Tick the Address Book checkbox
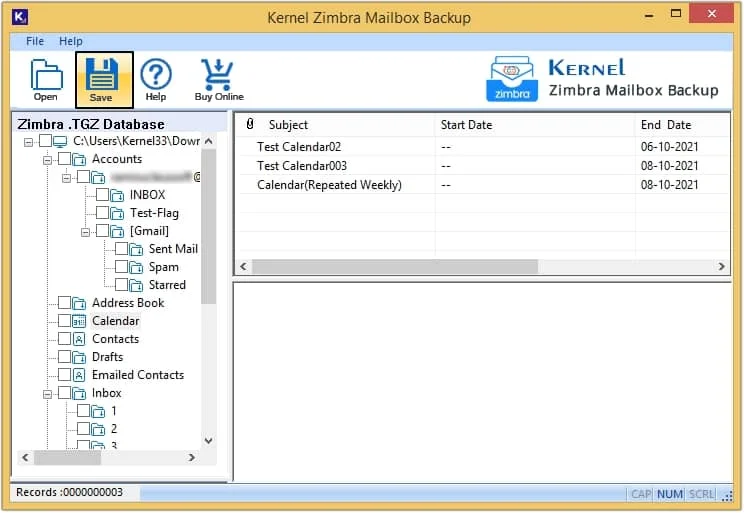This screenshot has width=744, height=513. (65, 303)
